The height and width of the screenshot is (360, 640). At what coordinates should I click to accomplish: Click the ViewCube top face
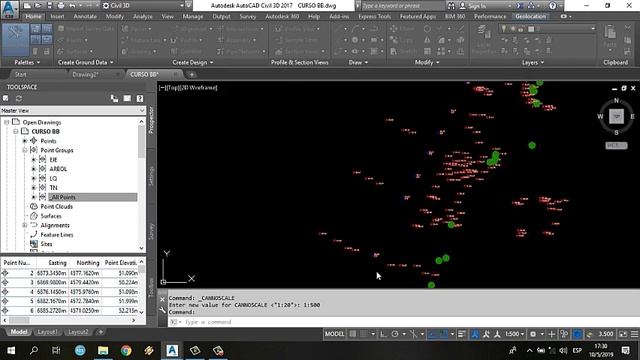pyautogui.click(x=616, y=116)
